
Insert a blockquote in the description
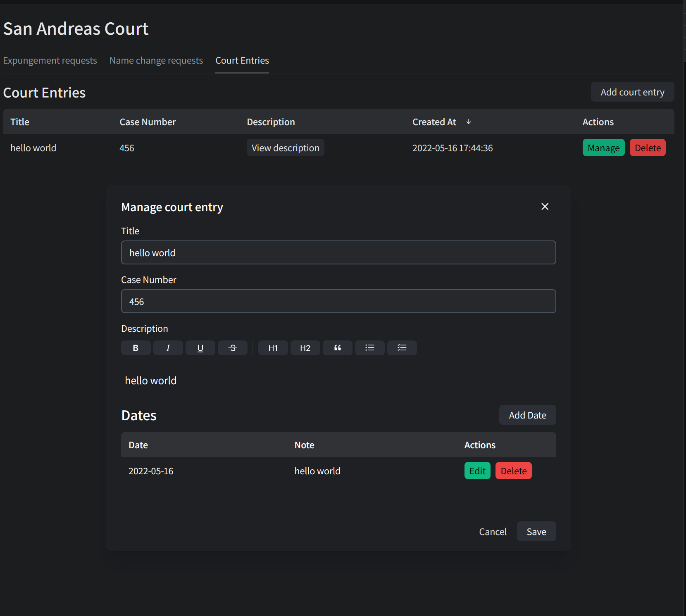coord(337,348)
